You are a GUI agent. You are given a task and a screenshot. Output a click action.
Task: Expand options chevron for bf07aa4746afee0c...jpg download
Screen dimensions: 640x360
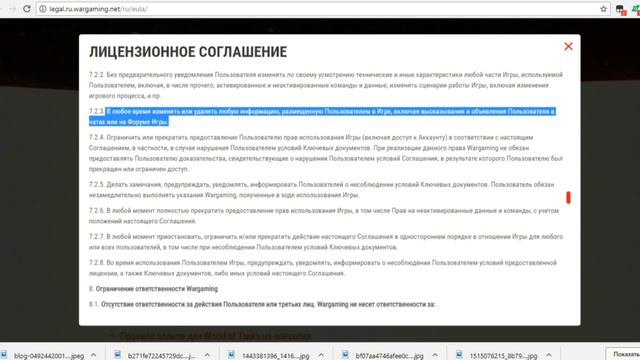[435, 355]
